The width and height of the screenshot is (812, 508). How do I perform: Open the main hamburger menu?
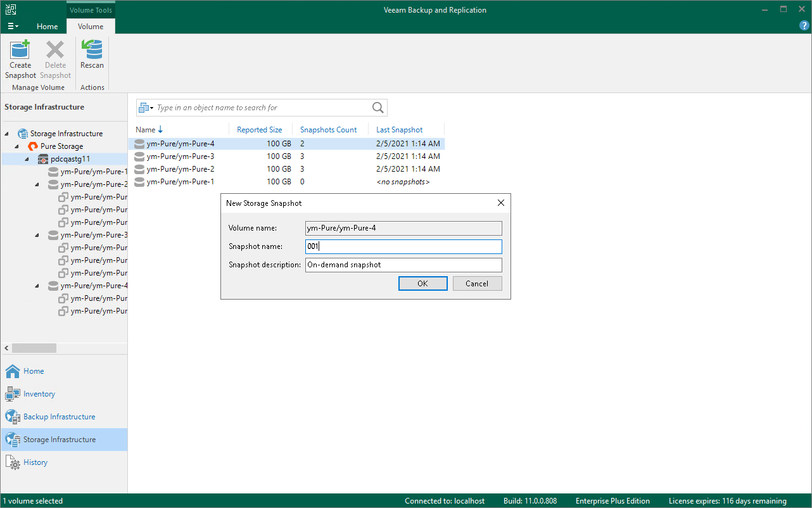(x=13, y=27)
